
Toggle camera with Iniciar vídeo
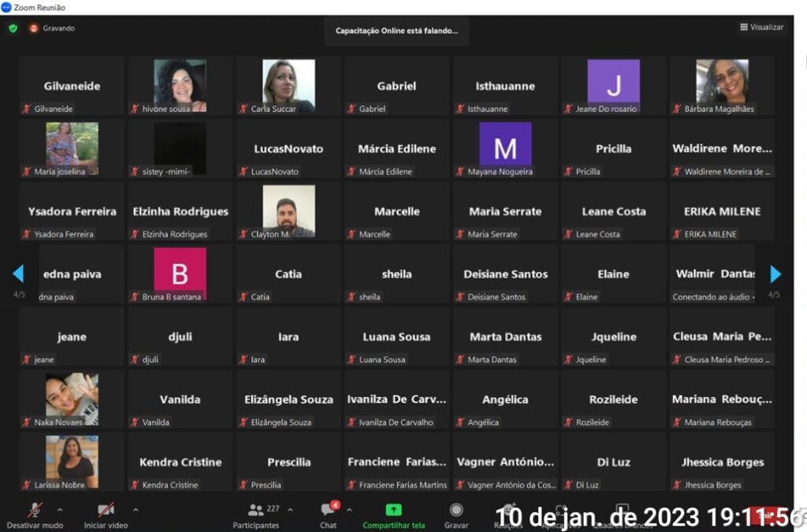pyautogui.click(x=106, y=510)
